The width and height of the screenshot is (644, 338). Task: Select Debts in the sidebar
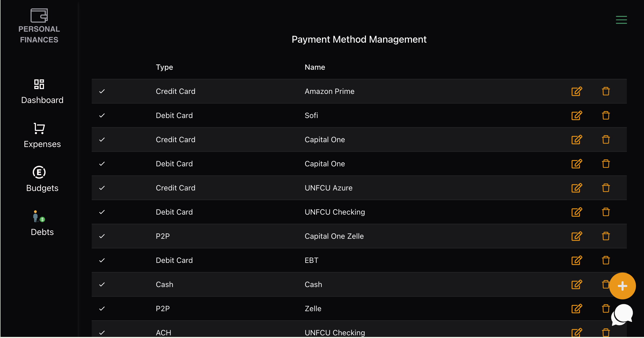pos(42,232)
